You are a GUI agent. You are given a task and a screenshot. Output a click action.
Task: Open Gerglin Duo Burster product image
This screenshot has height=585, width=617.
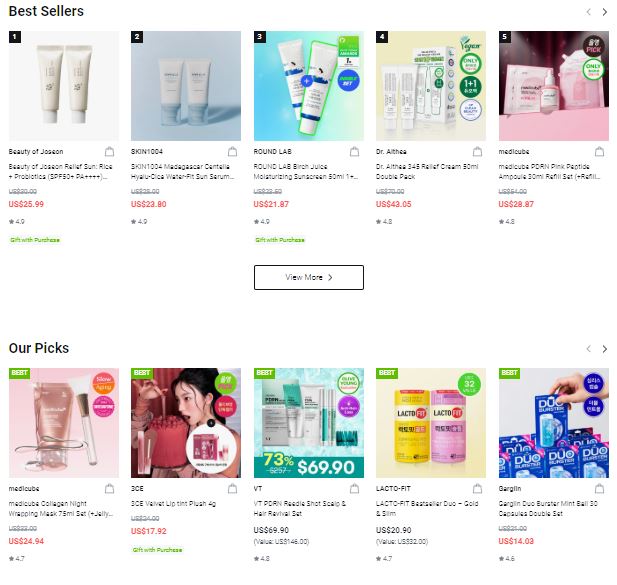553,422
